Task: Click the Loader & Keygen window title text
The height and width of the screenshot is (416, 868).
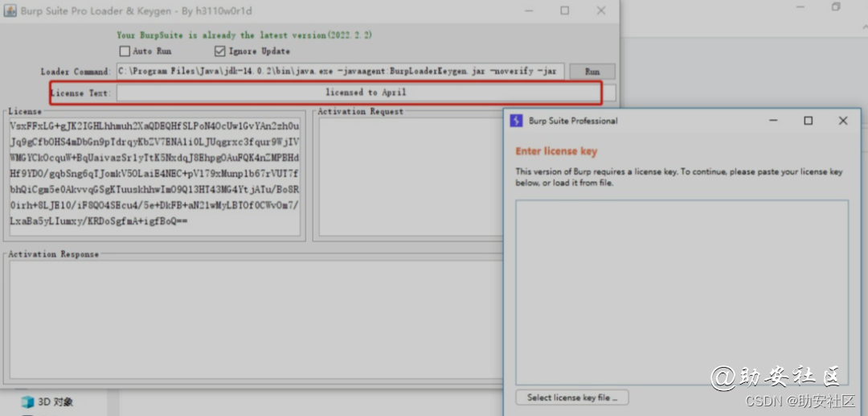Action: click(x=137, y=11)
